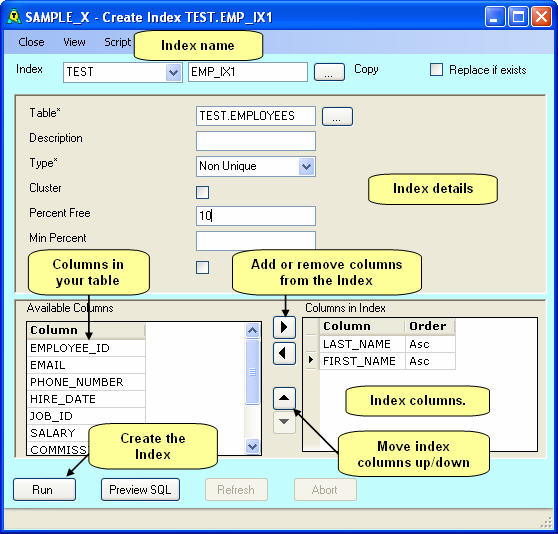Run the index creation
This screenshot has height=534, width=558.
[x=44, y=490]
